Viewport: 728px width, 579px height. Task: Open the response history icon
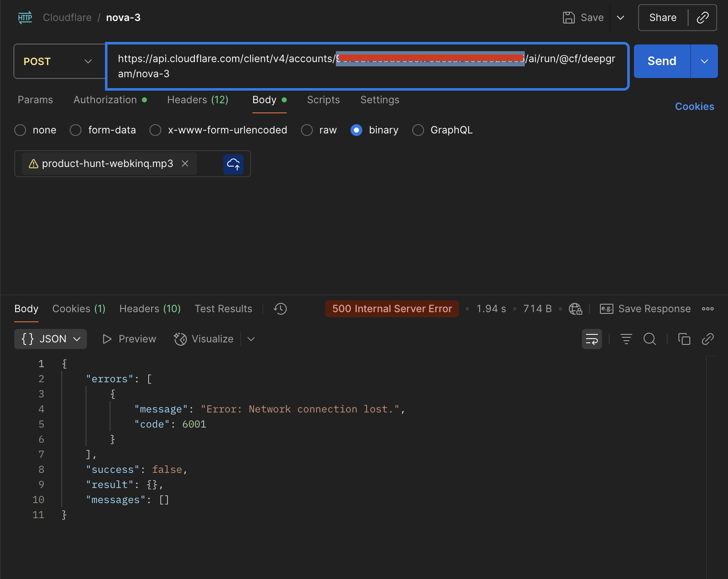pos(280,309)
